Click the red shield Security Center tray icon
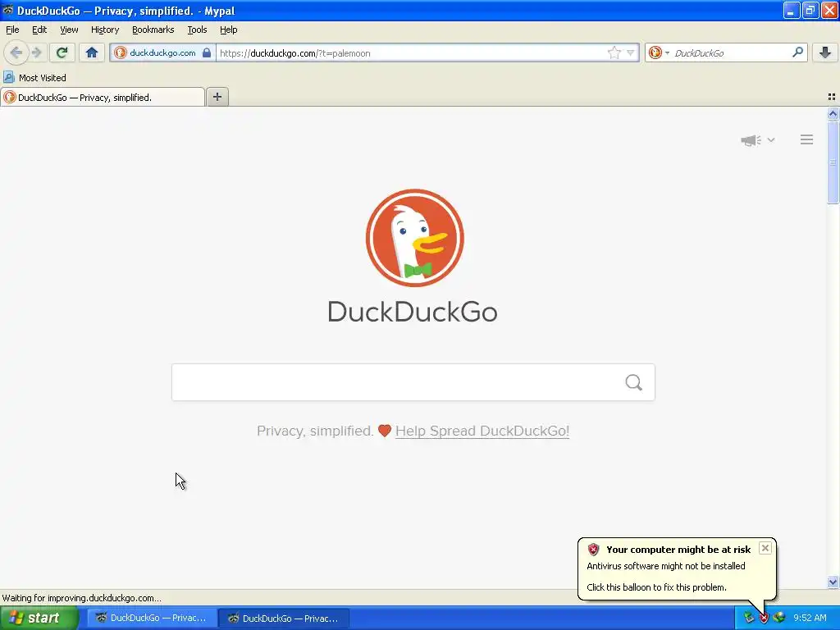The image size is (840, 630). click(764, 619)
